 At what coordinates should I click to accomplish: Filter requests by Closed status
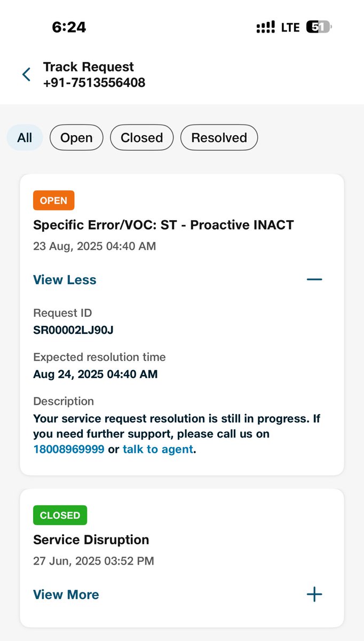point(141,138)
